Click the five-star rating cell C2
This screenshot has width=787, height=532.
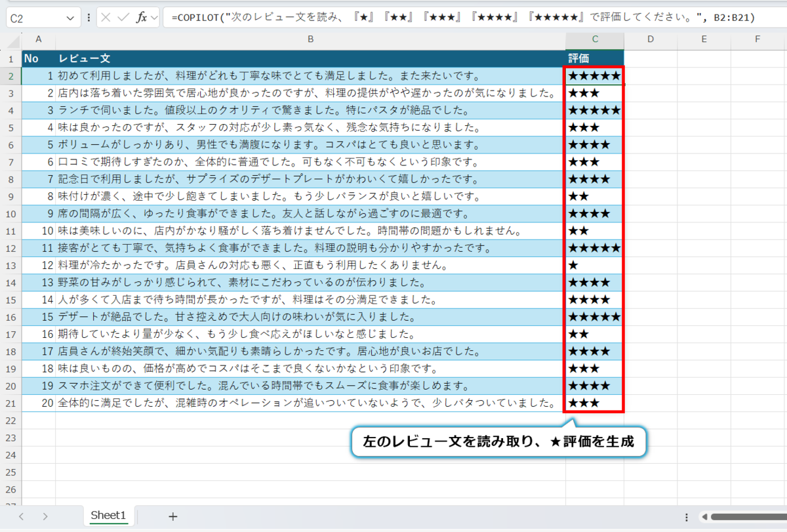tap(595, 76)
